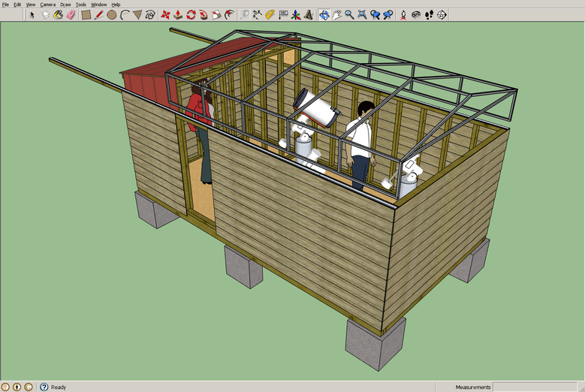Screen dimensions: 585x392
Task: Open the File menu
Action: [5, 5]
